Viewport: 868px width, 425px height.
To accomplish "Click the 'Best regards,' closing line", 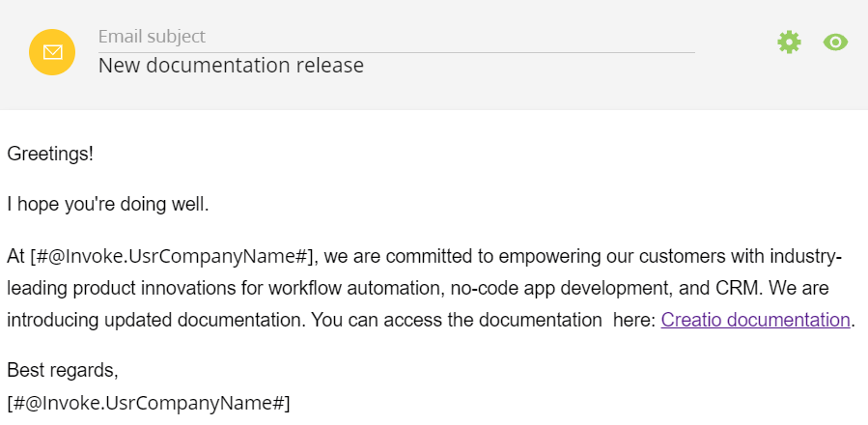I will coord(63,370).
